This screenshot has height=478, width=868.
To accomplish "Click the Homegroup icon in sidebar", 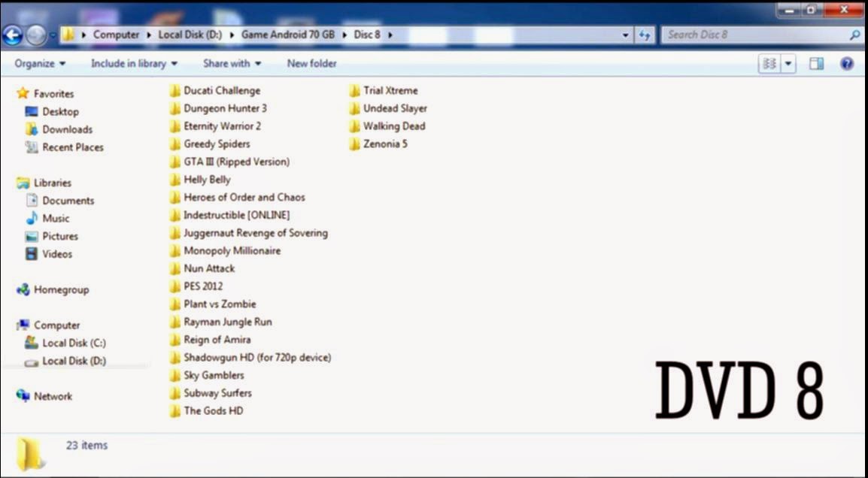I will (23, 289).
